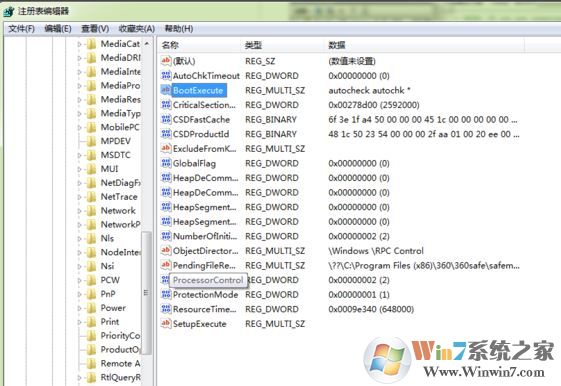This screenshot has height=386, width=561.
Task: Click the CSDFastCache binary icon
Action: tap(166, 119)
